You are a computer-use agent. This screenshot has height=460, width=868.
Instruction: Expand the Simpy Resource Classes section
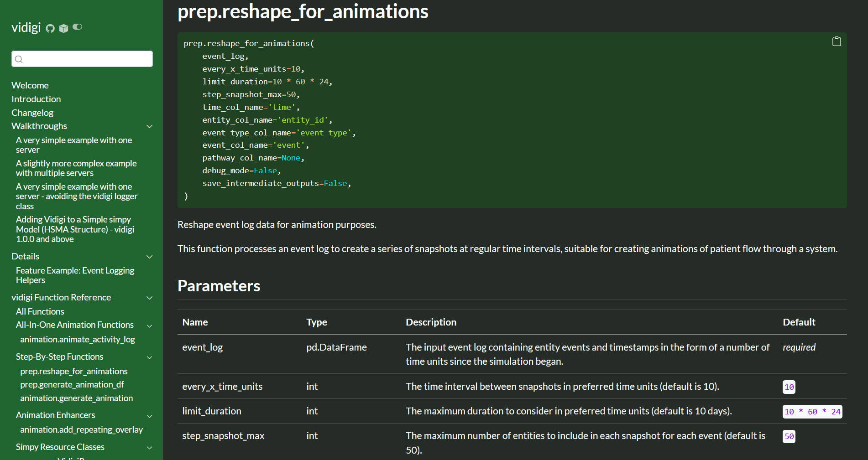150,447
